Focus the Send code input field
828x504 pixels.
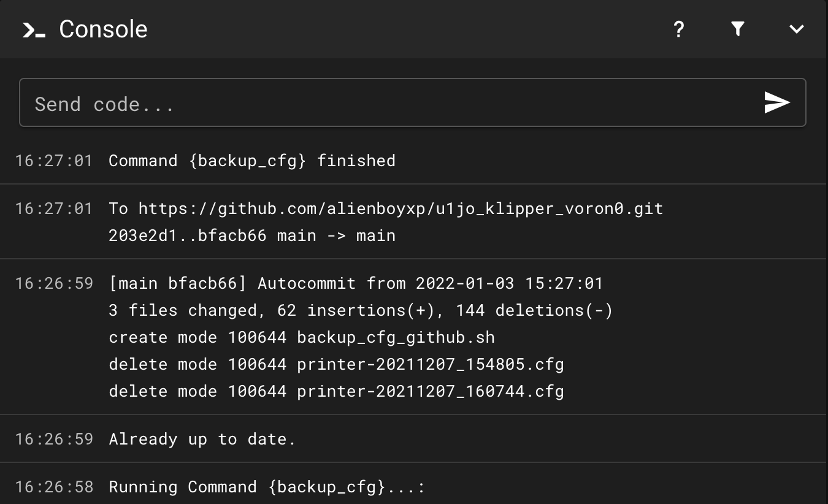coord(393,103)
